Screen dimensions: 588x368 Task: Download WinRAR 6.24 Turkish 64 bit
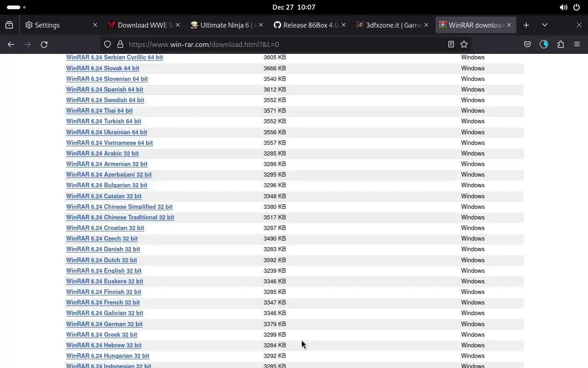click(x=103, y=121)
